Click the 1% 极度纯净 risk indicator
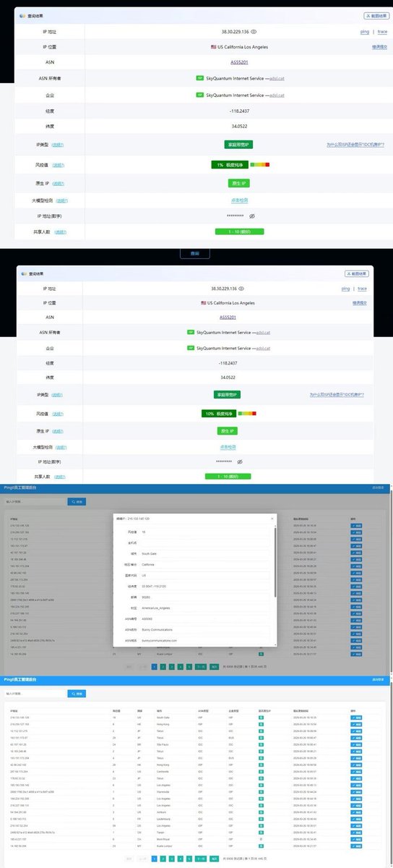This screenshot has width=393, height=868. click(230, 164)
